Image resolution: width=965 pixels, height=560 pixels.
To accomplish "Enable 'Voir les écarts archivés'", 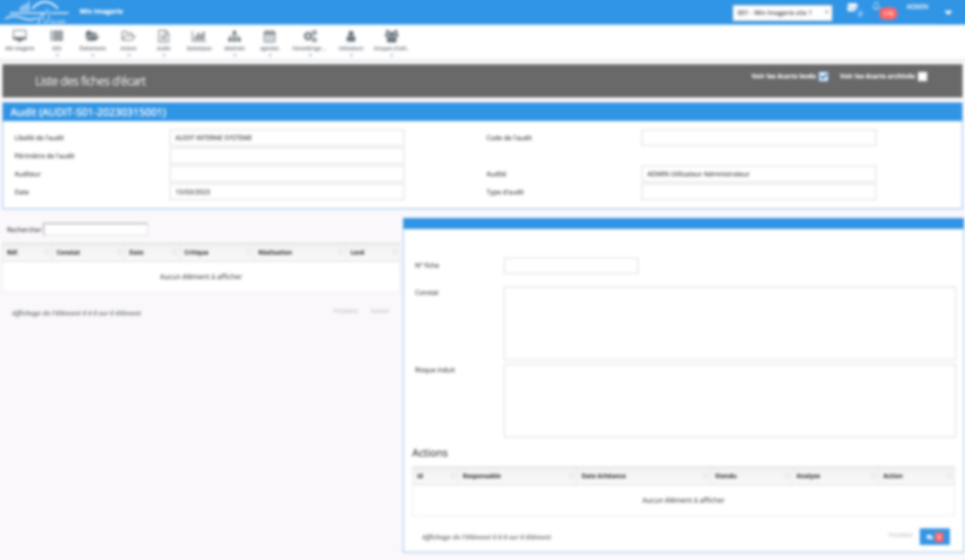I will (x=922, y=76).
